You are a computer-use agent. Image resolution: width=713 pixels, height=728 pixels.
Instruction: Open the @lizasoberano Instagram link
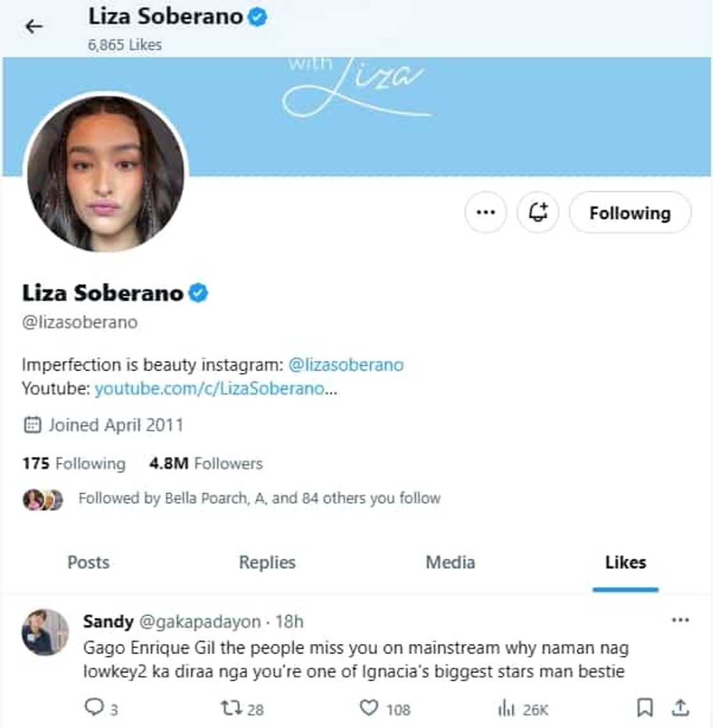(x=346, y=365)
